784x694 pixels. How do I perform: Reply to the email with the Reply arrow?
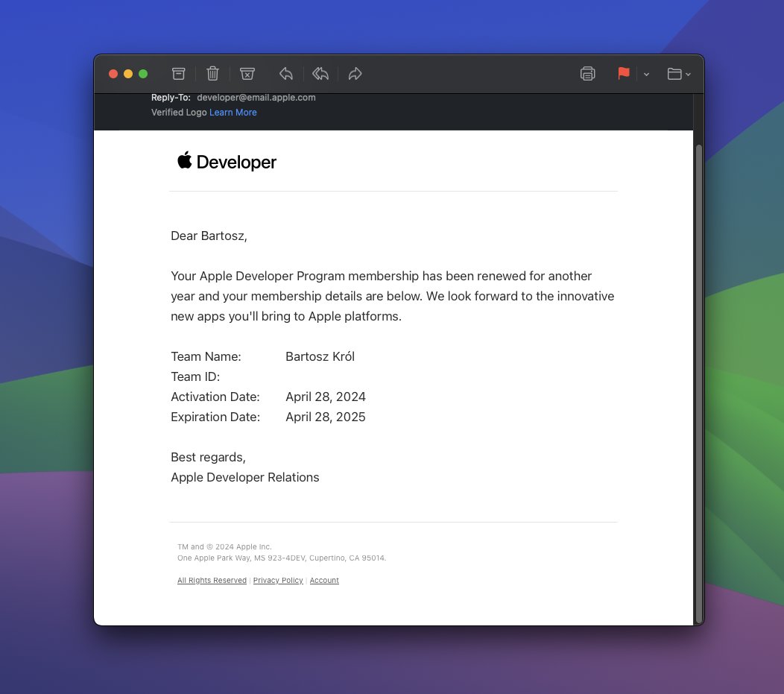(286, 74)
